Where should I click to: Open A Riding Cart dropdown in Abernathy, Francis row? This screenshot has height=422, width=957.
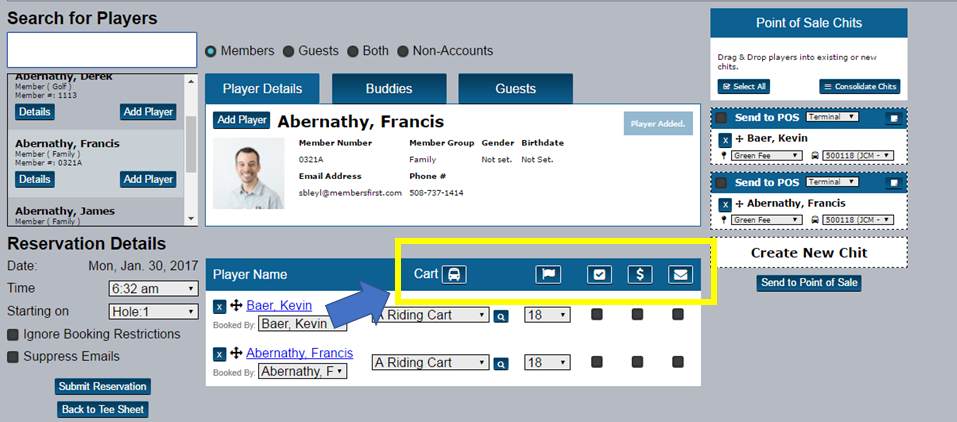click(x=430, y=363)
